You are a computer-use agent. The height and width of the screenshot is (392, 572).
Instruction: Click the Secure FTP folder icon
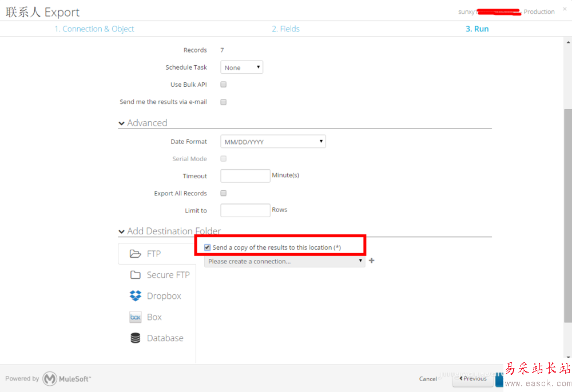point(135,275)
